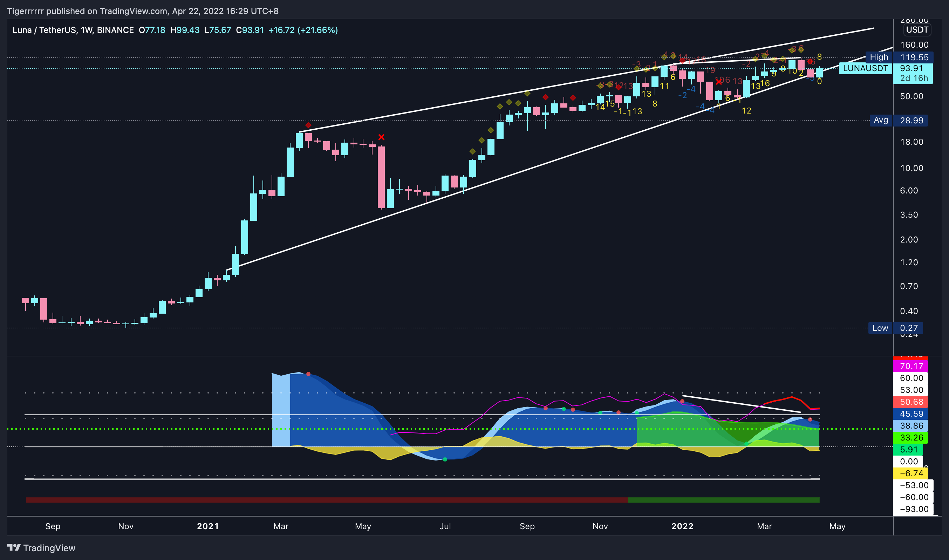Click the 2021 label on the time axis
Image resolution: width=949 pixels, height=560 pixels.
coord(207,526)
